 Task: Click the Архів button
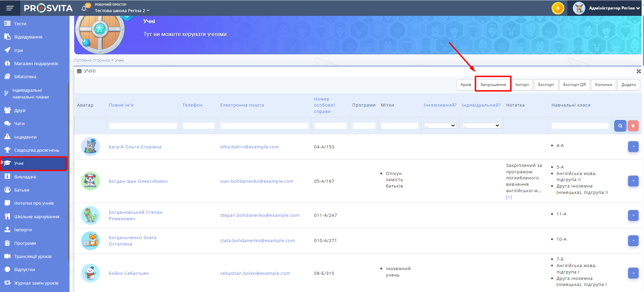click(466, 85)
